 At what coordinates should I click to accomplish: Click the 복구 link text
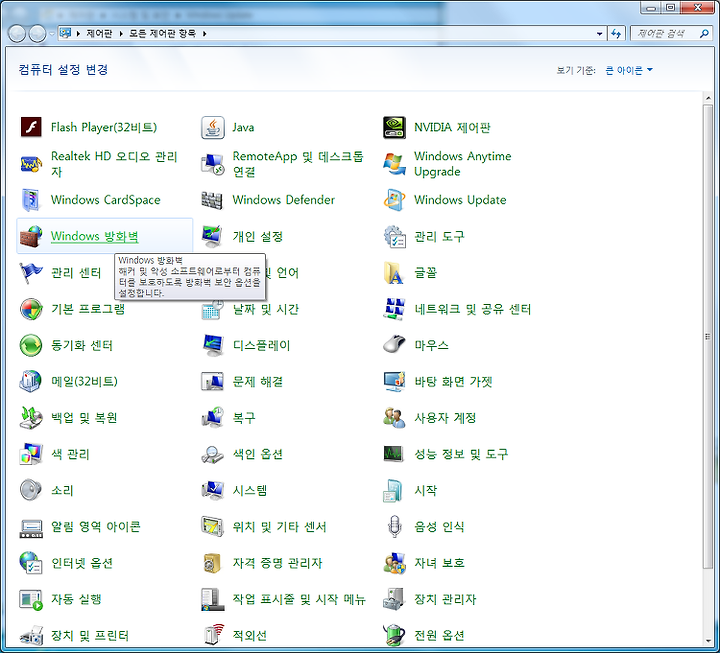244,418
